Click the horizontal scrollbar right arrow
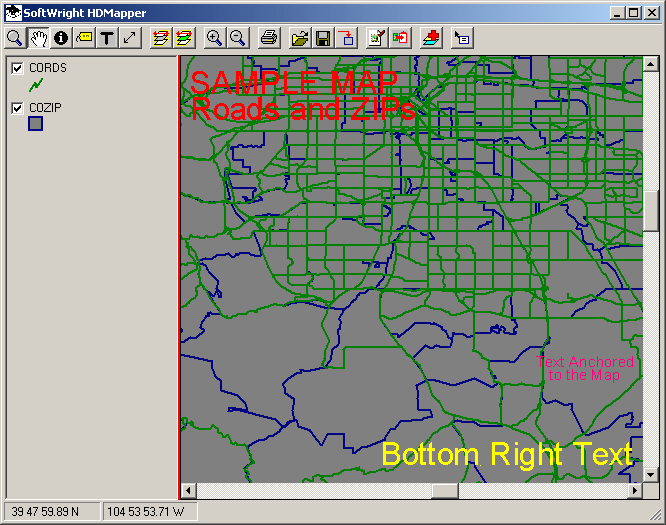Viewport: 666px width, 525px height. pyautogui.click(x=635, y=491)
